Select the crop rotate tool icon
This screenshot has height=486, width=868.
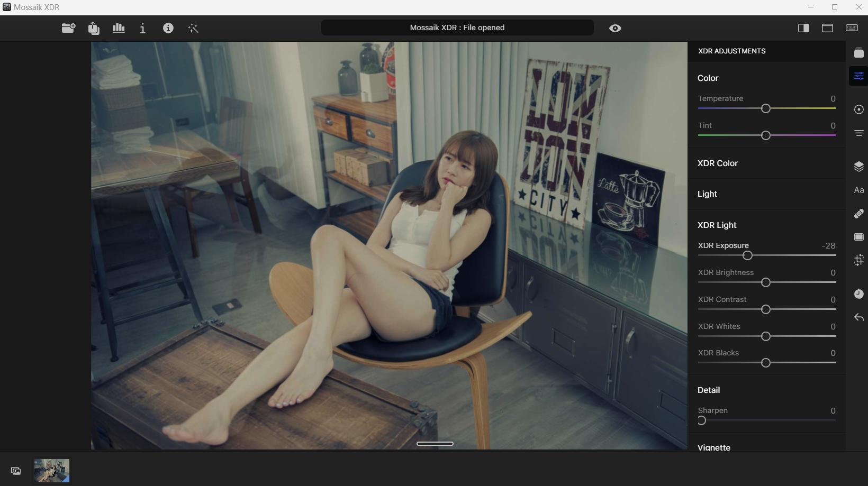tap(859, 260)
